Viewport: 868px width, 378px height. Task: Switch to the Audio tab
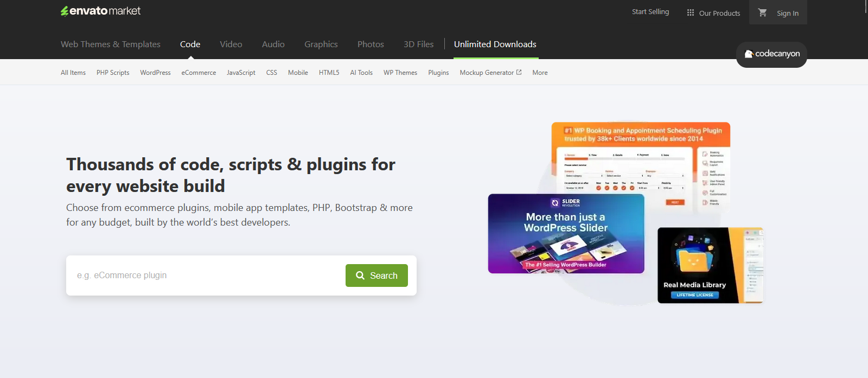pos(273,44)
